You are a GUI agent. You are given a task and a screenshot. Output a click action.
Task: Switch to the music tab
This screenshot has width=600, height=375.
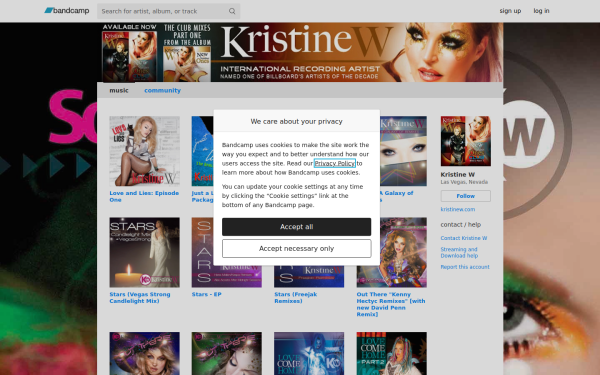[x=119, y=90]
